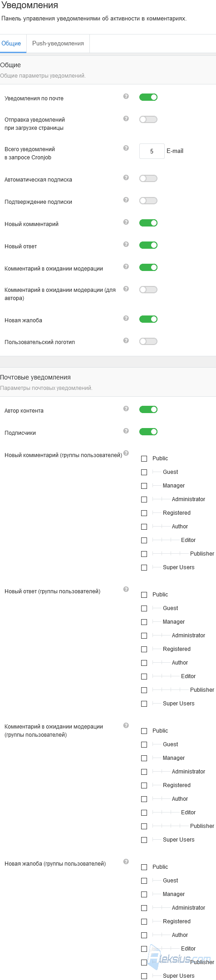Viewport: 216px width, 980px height.
Task: Check Administrator under Комментарий в ожидании модерации groups
Action: (144, 772)
